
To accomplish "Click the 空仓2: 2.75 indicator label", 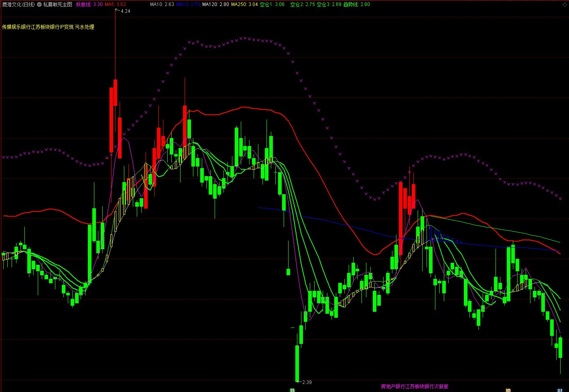I will (303, 4).
